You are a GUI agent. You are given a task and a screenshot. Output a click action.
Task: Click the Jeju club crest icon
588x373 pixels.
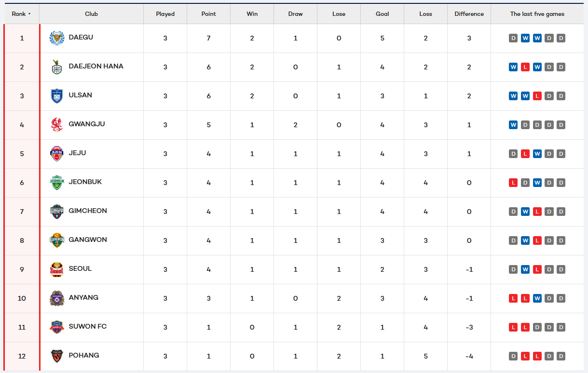[57, 154]
